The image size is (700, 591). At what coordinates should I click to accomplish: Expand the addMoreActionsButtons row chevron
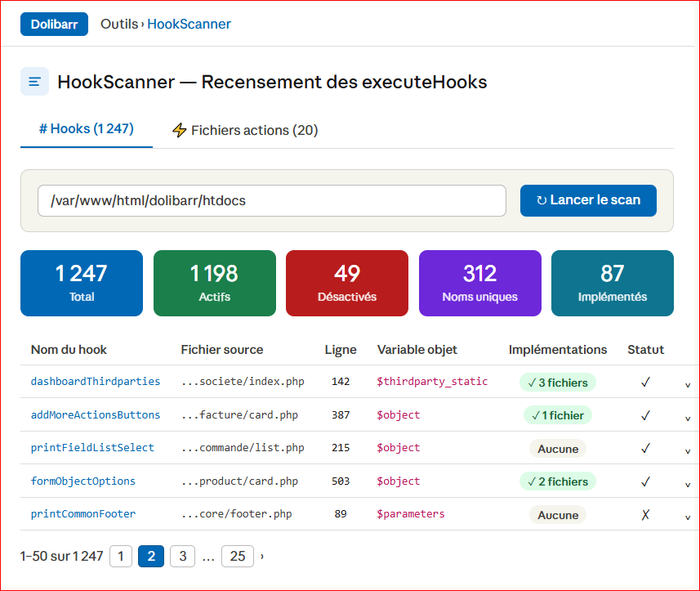(x=688, y=418)
